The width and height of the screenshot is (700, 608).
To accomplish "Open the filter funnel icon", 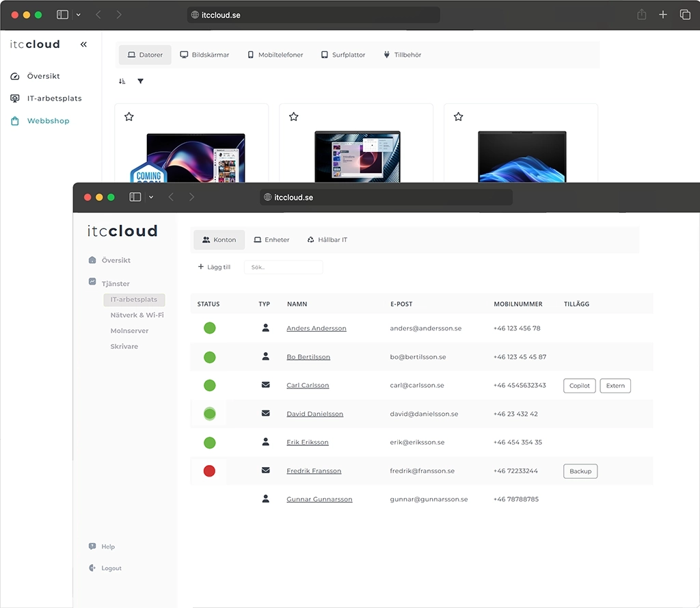I will point(140,81).
